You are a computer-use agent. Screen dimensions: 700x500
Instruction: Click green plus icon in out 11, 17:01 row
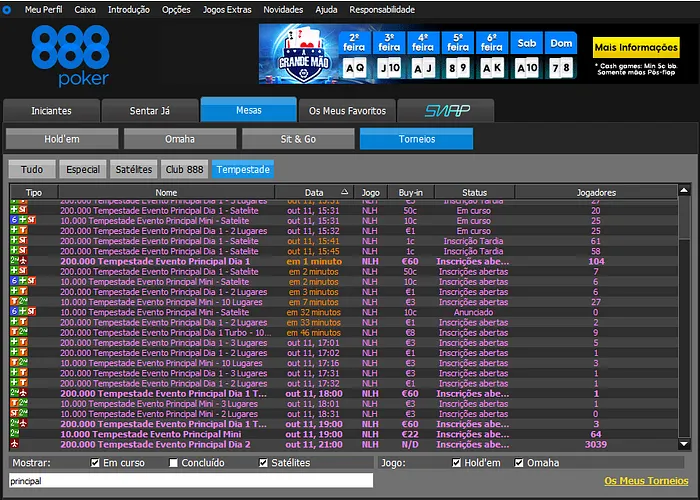(14, 342)
